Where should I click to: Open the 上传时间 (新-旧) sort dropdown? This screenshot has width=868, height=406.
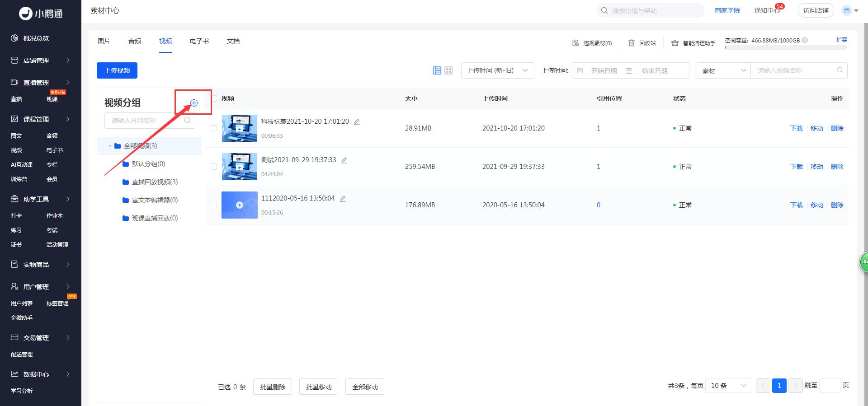point(497,70)
